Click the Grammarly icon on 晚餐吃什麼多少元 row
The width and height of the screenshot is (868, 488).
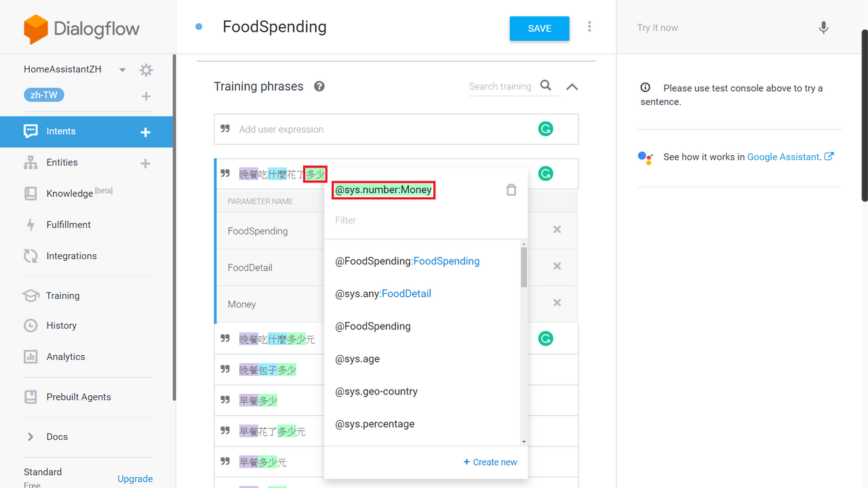tap(545, 338)
